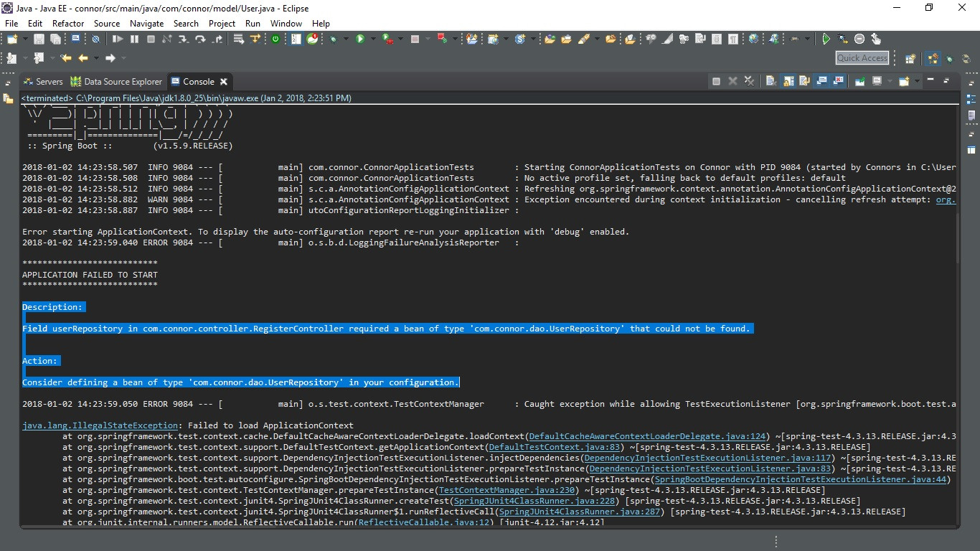Click the green Run icon
The height and width of the screenshot is (551, 980).
[x=359, y=39]
